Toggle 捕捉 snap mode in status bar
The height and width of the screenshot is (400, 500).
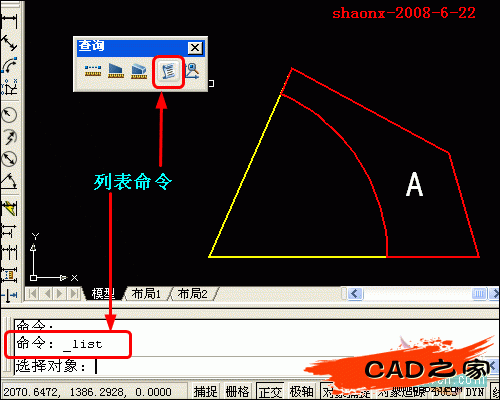(x=205, y=391)
